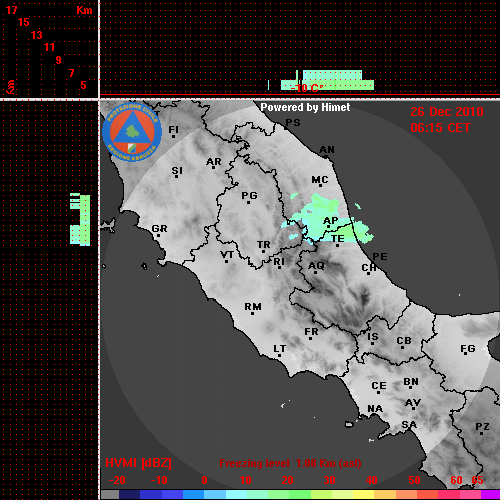The height and width of the screenshot is (500, 500).
Task: Select the LT city label
Action: (280, 349)
